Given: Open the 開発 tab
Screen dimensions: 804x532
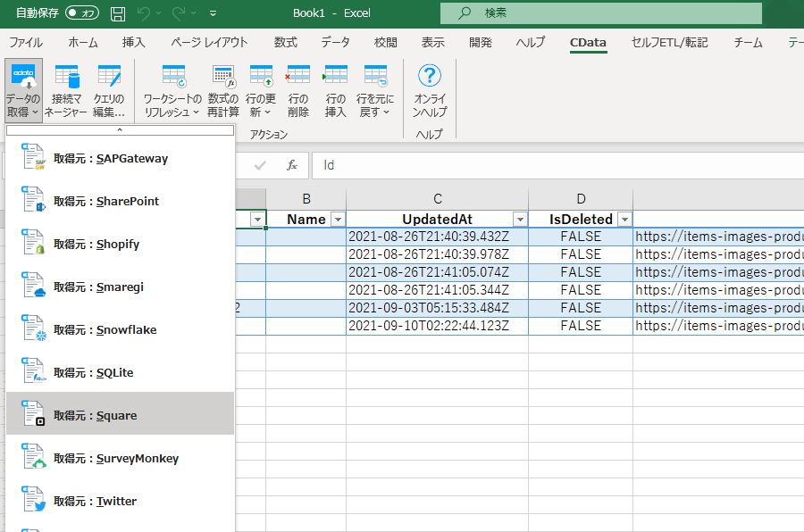Looking at the screenshot, I should [x=481, y=43].
